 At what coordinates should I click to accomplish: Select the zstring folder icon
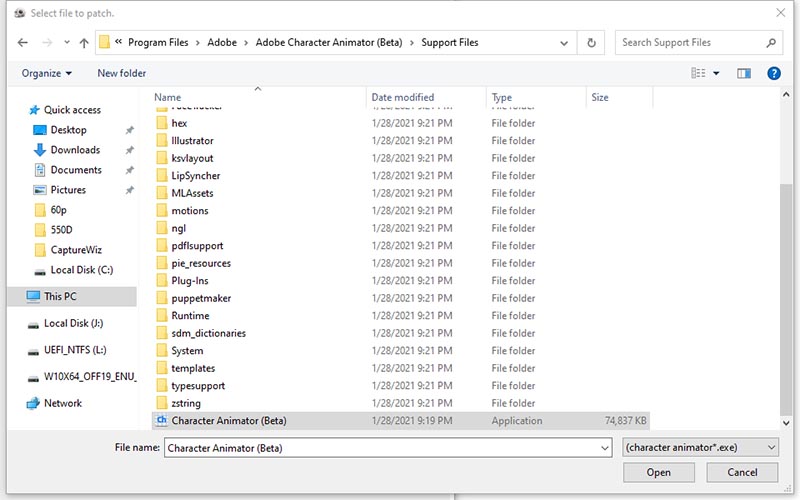[x=162, y=403]
